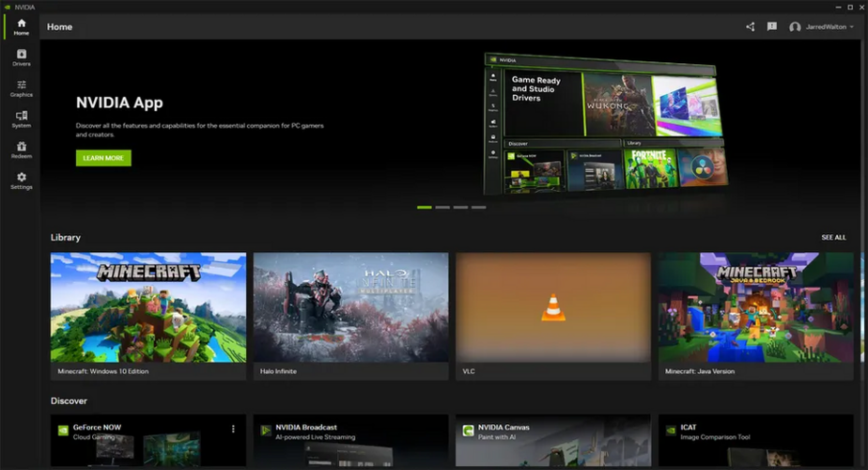Go to the System sidebar icon
868x470 pixels.
pyautogui.click(x=21, y=118)
